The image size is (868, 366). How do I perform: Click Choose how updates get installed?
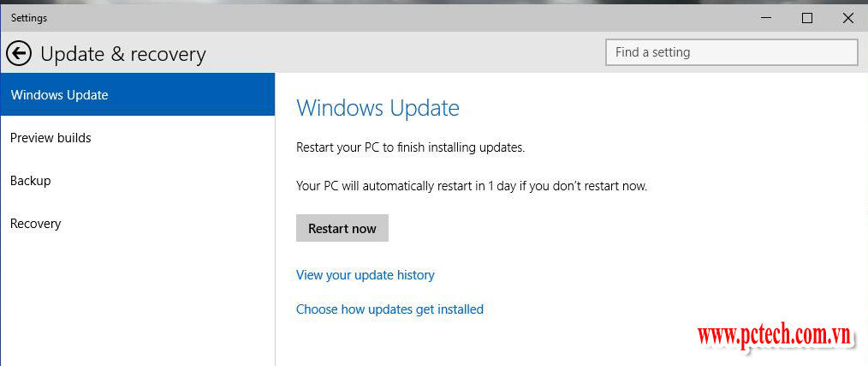[389, 309]
